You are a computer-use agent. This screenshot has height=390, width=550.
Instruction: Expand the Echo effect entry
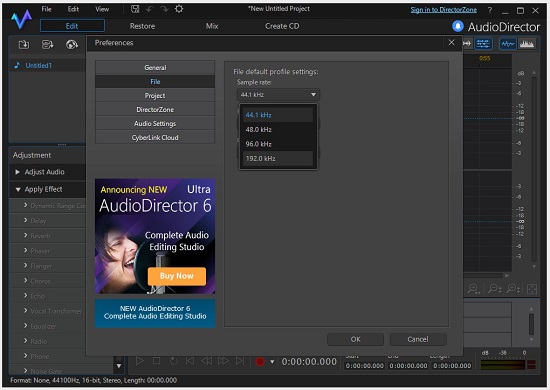click(x=26, y=296)
